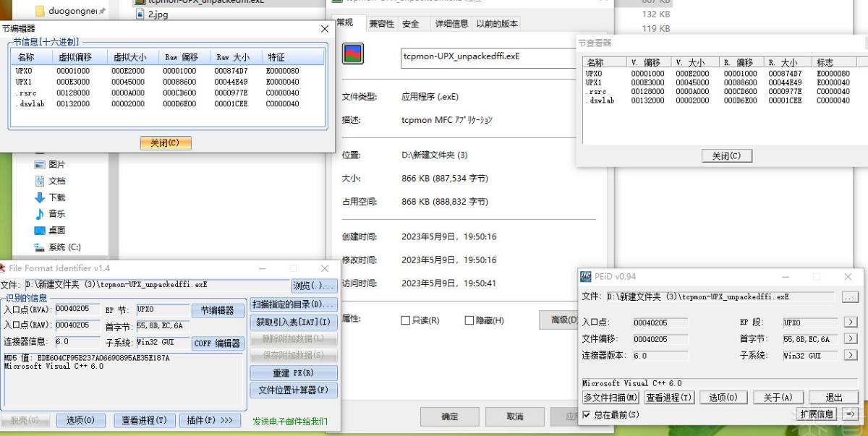Click 特征 column header in 节编辑器
Image resolution: width=868 pixels, height=436 pixels.
tap(293, 57)
